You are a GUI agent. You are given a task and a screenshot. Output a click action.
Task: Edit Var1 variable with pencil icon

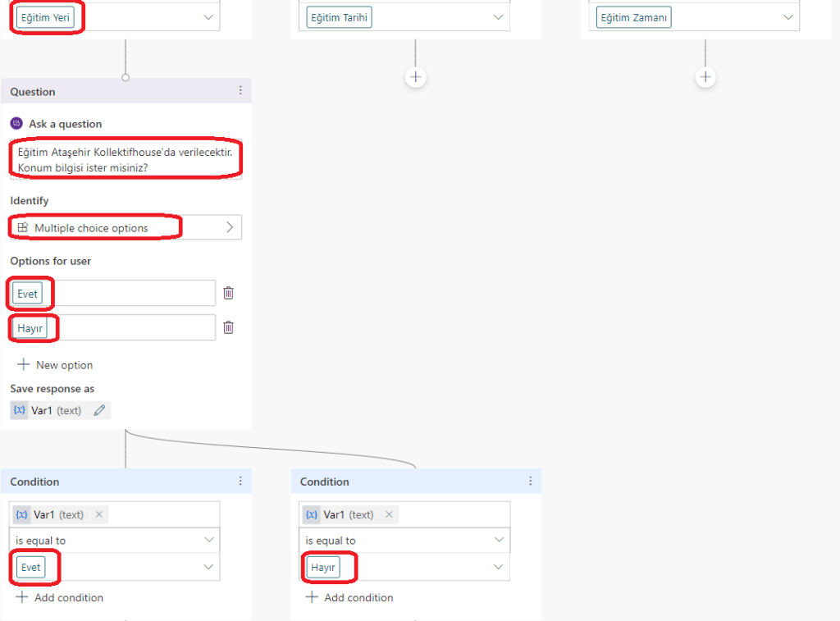pos(100,410)
